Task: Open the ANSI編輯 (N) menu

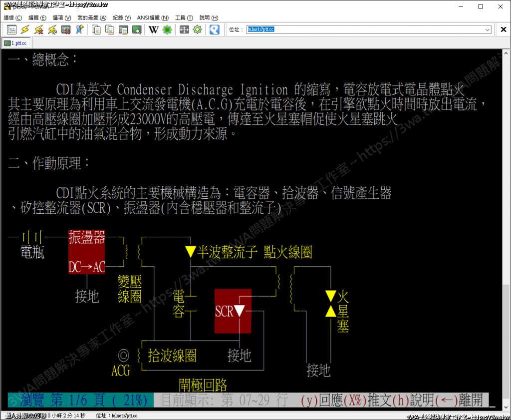Action: tap(153, 17)
